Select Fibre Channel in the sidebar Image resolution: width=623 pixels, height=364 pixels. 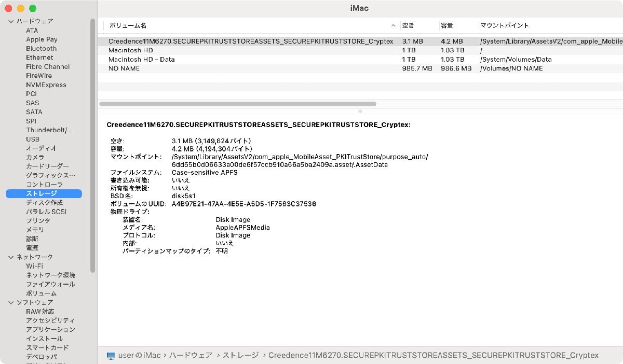point(48,67)
